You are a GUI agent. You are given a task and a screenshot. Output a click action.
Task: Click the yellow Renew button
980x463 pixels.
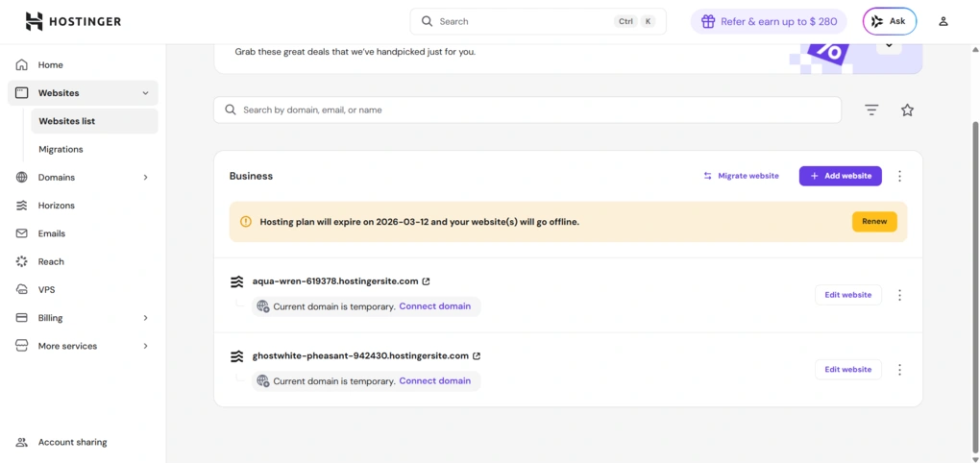click(874, 222)
